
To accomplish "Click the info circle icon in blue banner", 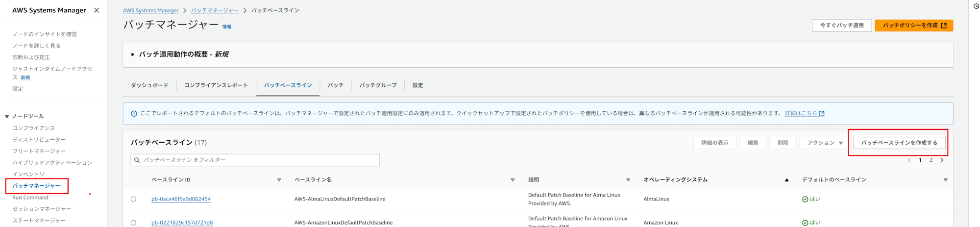I will pyautogui.click(x=134, y=113).
